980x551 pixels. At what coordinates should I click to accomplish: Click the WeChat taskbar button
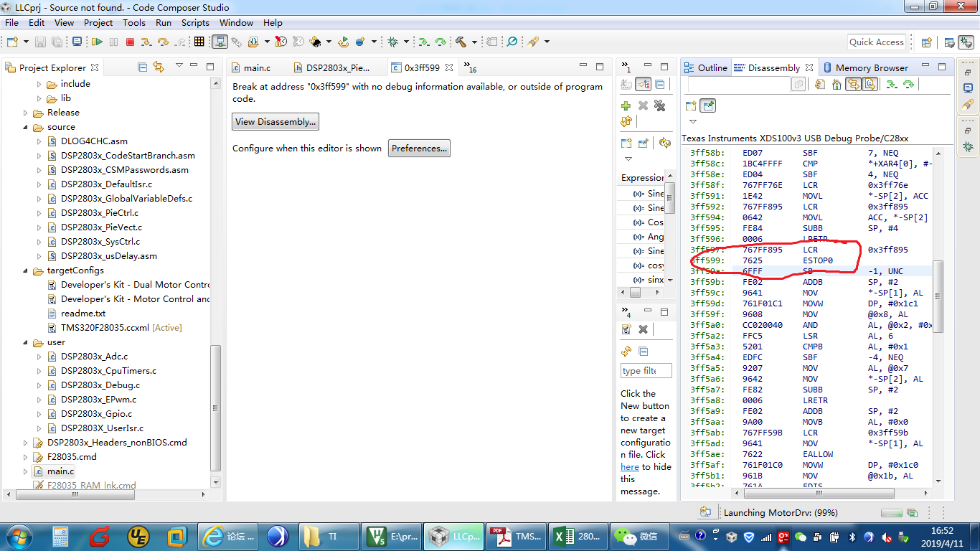[x=641, y=536]
